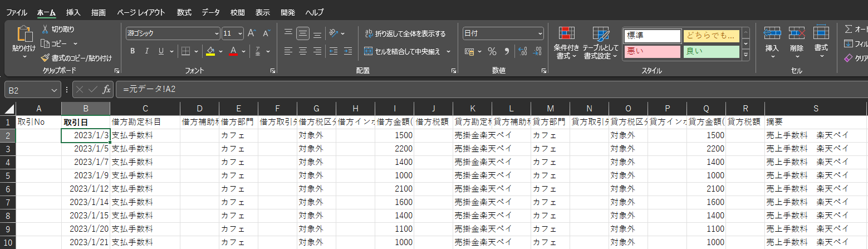Open the 数式 ribbon tab

click(x=186, y=12)
